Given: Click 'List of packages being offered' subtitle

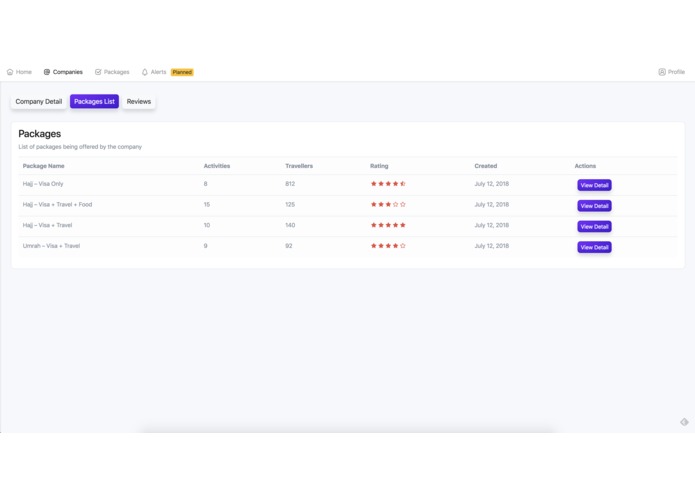Looking at the screenshot, I should (x=80, y=147).
